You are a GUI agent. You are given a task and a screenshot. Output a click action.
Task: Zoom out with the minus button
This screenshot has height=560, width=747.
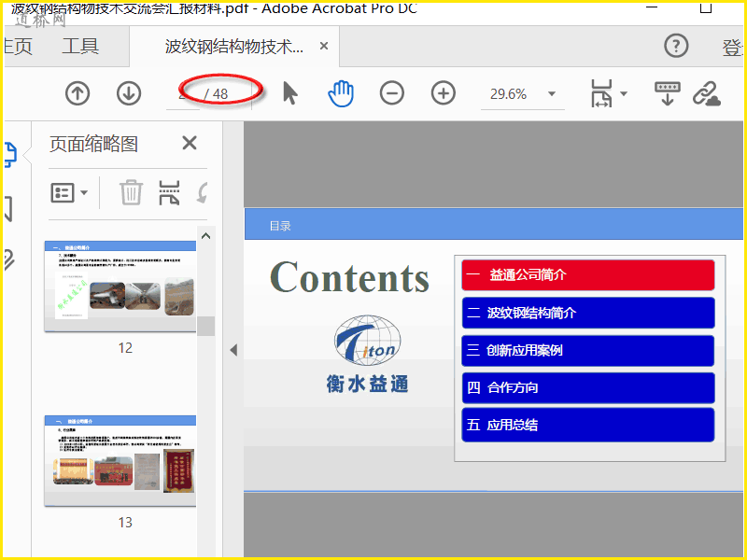click(392, 93)
